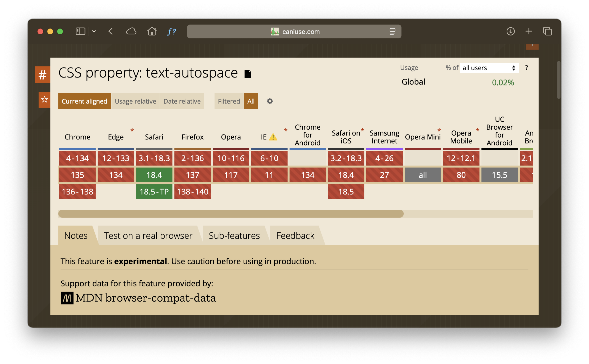Select Filtered browser set
Screen dimensions: 589x364
(x=229, y=101)
